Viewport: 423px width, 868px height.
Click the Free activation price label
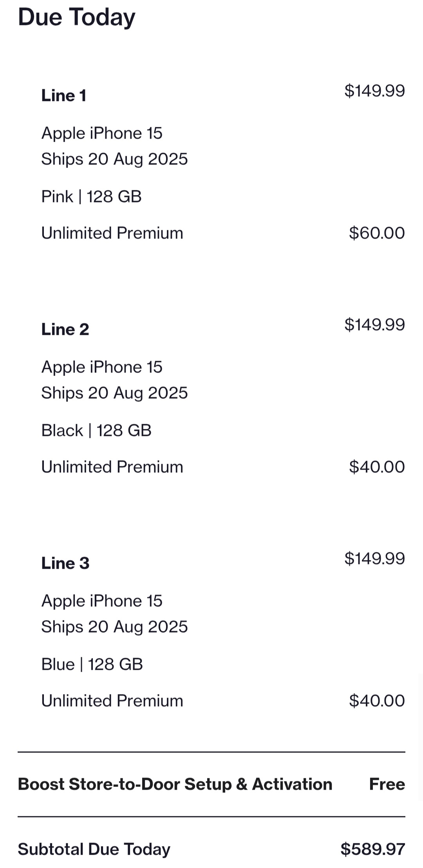coord(387,784)
